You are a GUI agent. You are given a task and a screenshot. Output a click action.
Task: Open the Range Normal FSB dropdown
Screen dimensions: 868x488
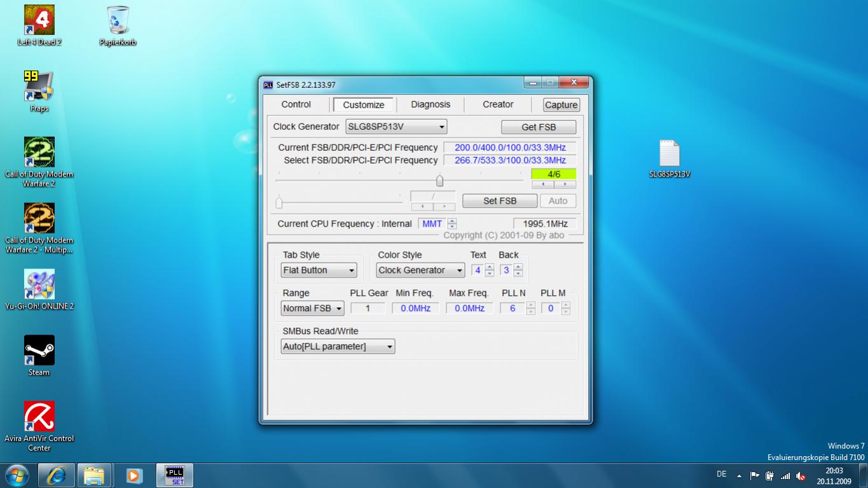click(x=313, y=309)
